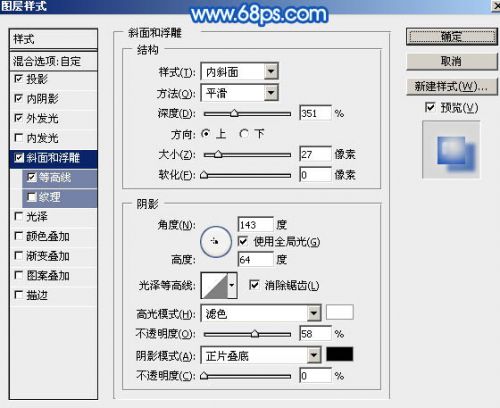500x408 pixels.
Task: Select the 等高线 contour sub-item
Action: click(60, 178)
